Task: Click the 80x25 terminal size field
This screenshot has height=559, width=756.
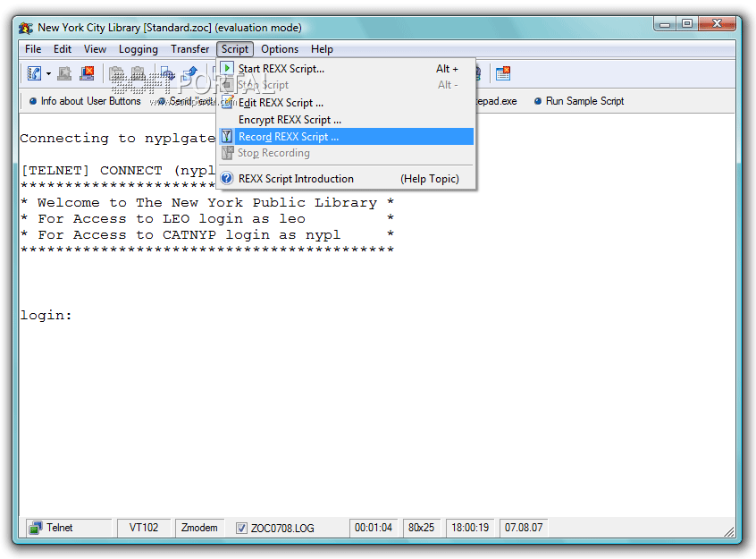Action: pyautogui.click(x=422, y=528)
